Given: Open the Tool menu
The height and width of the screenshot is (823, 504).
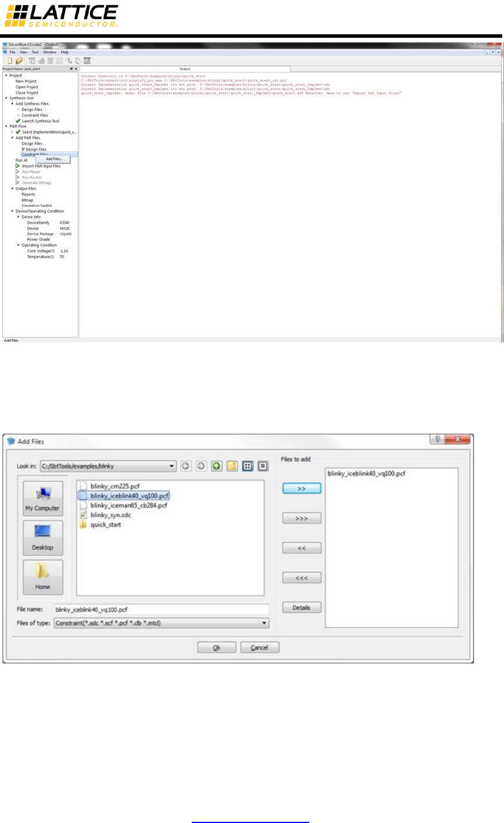Looking at the screenshot, I should coord(35,52).
